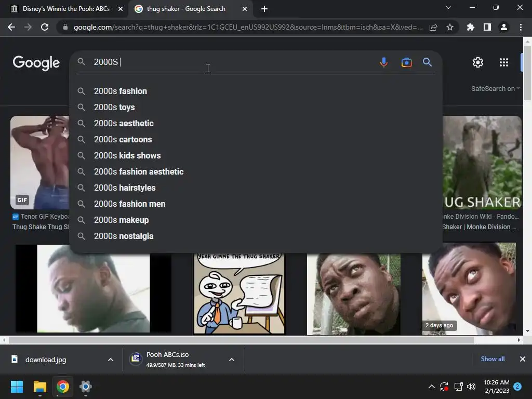
Task: Open the notification center badge
Action: 517,387
